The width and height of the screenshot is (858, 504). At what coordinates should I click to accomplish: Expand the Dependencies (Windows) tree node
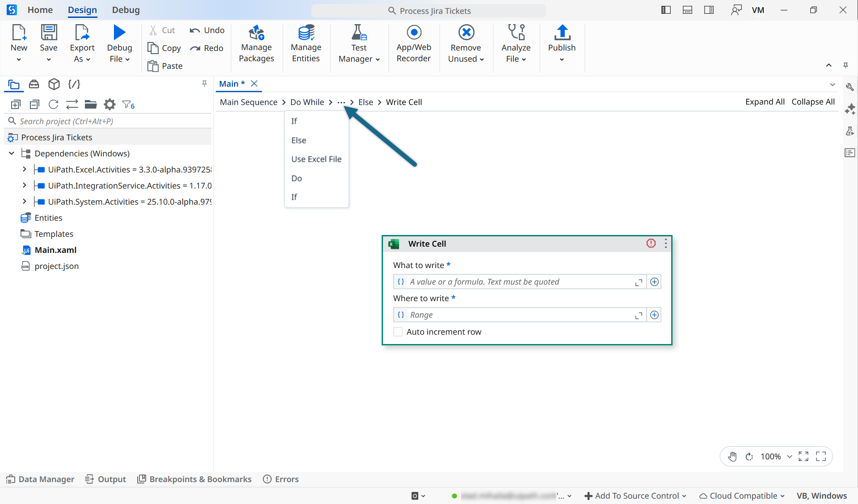[10, 153]
